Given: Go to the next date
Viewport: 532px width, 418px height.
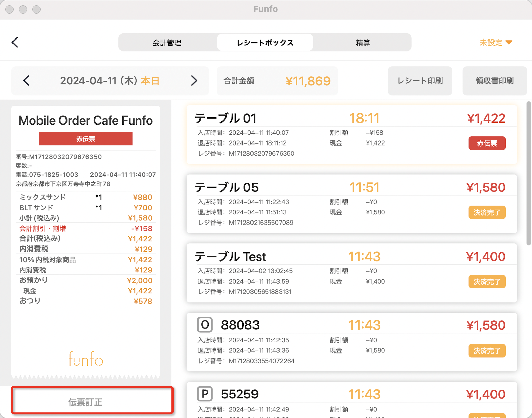Looking at the screenshot, I should 194,81.
